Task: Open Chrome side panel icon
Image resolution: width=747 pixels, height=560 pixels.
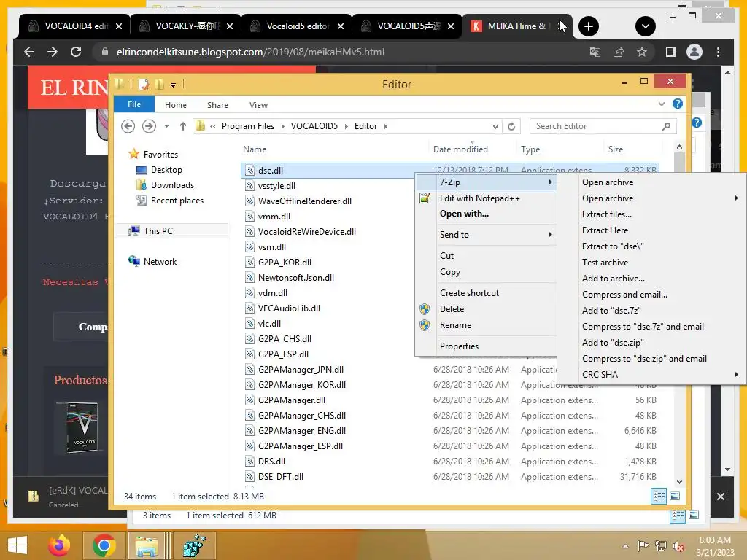Action: pyautogui.click(x=671, y=52)
